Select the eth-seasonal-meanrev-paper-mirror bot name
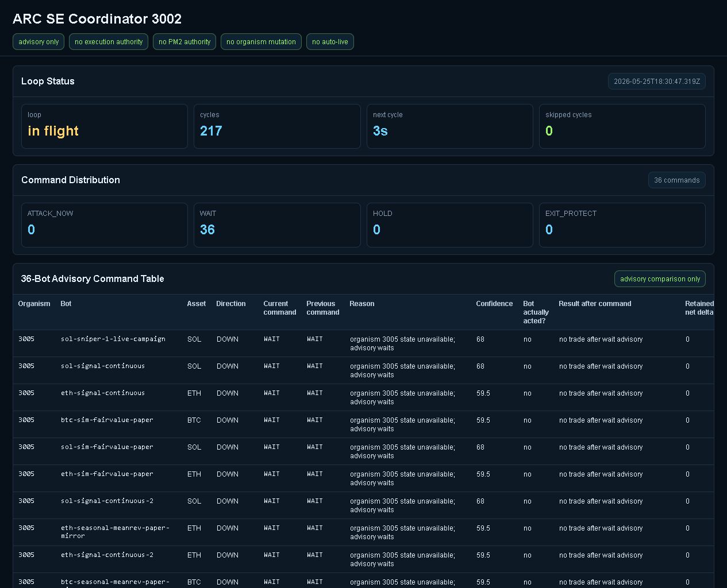The image size is (727, 588). click(x=115, y=532)
